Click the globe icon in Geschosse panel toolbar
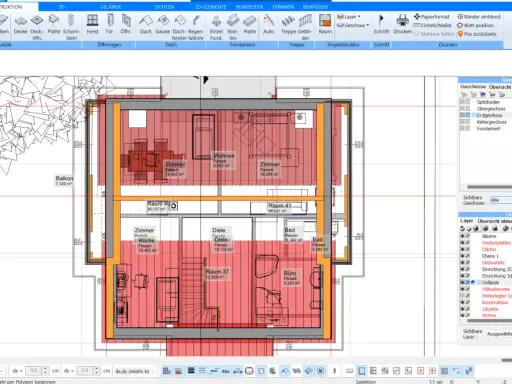 pos(483,94)
